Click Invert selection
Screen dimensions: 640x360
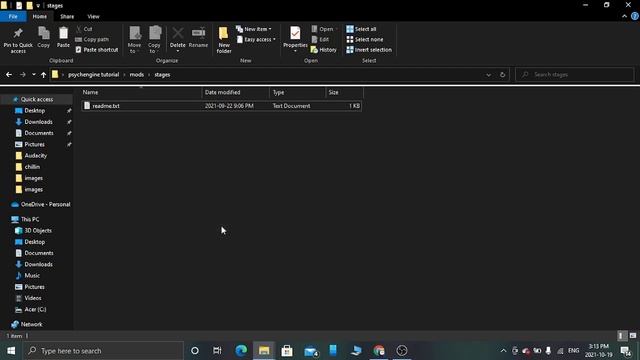pos(369,49)
